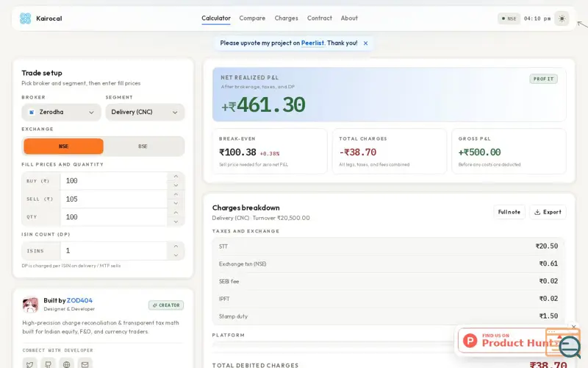Viewport: 588px width, 368px height.
Task: Select the NSE exchange option
Action: point(63,146)
